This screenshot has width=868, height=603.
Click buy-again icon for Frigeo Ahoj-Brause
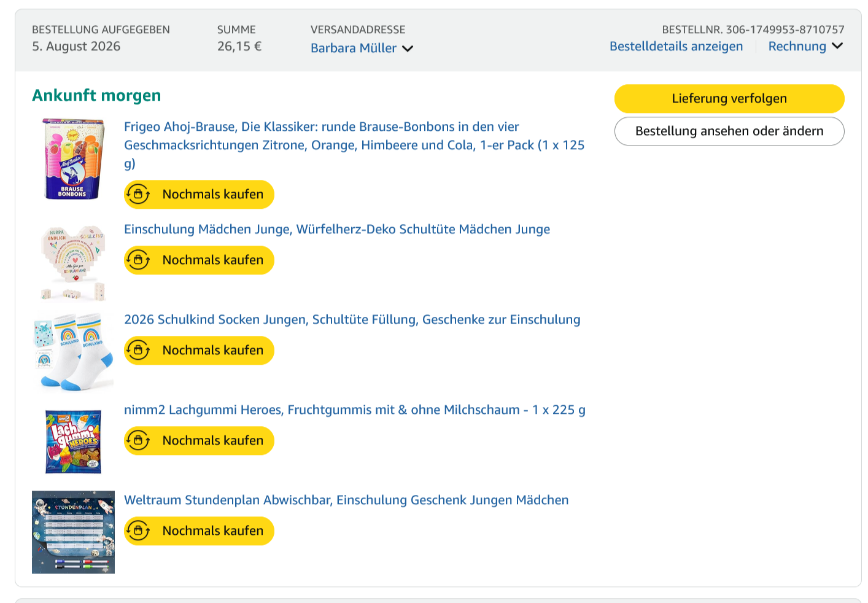(x=139, y=195)
